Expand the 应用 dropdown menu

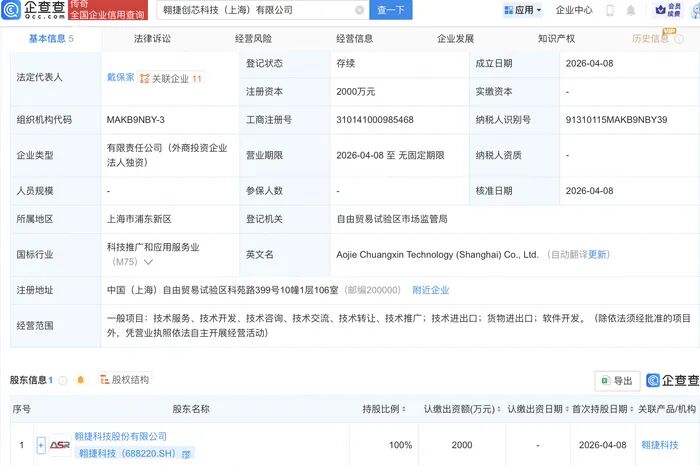(539, 10)
